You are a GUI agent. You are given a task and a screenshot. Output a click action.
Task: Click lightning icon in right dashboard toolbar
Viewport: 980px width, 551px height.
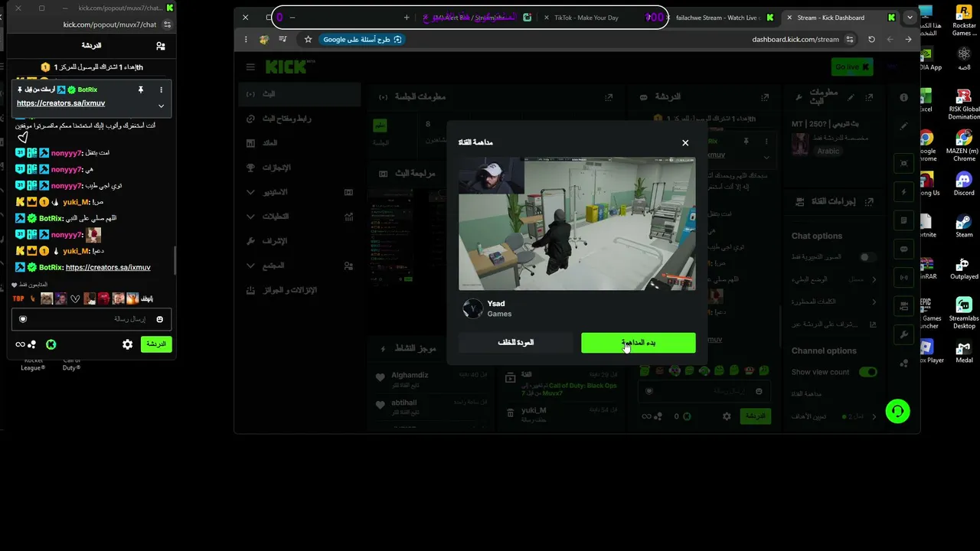[904, 192]
